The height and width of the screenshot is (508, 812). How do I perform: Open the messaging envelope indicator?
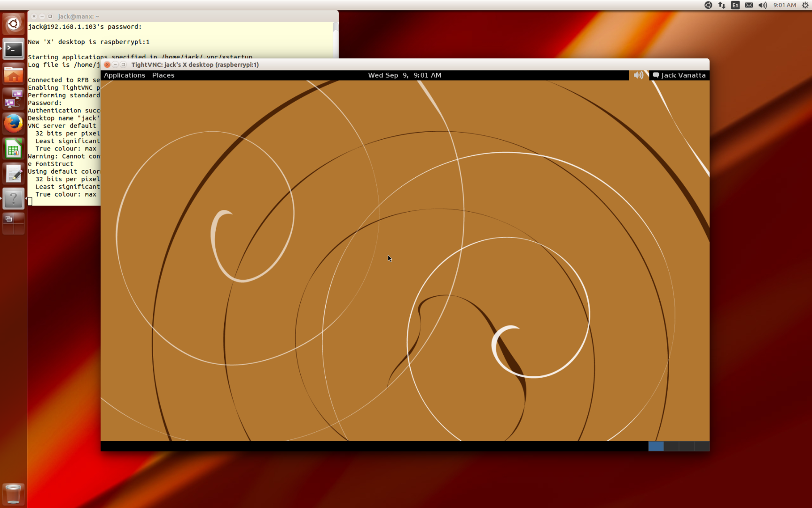pyautogui.click(x=749, y=5)
